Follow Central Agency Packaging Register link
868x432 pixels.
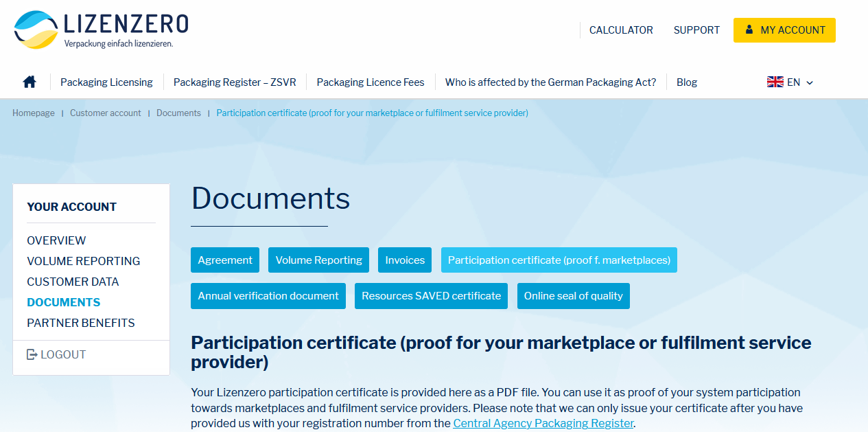(x=543, y=423)
